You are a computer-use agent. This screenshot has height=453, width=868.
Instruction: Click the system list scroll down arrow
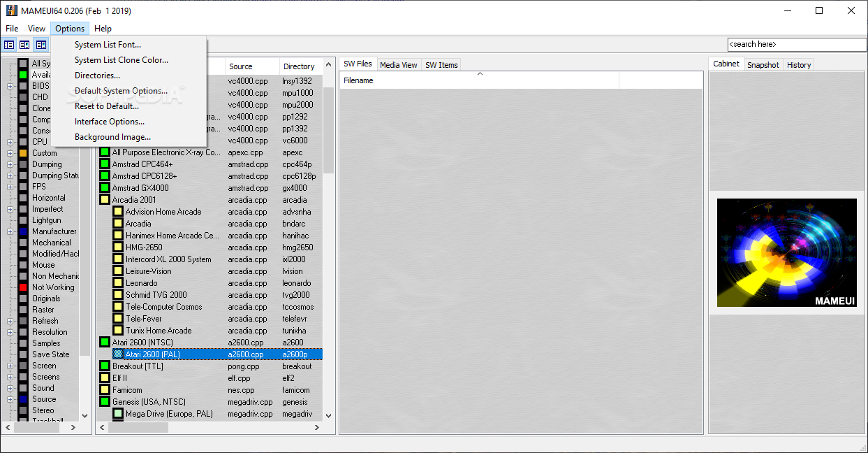coord(328,415)
